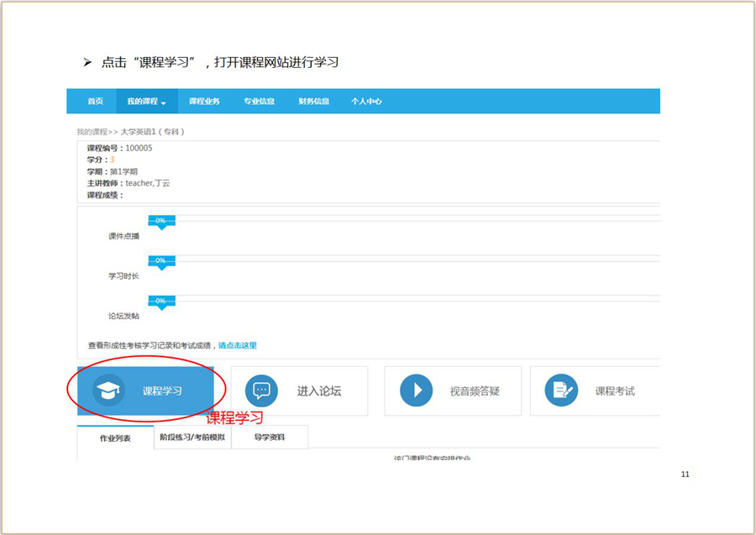Expand the 我的课程 dropdown arrow
This screenshot has width=756, height=535.
pos(164,102)
